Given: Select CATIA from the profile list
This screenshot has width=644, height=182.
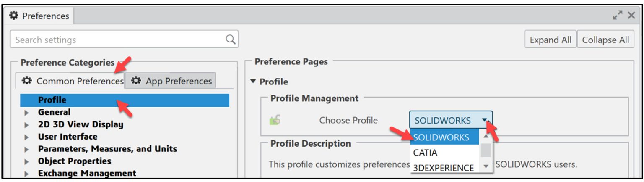Looking at the screenshot, I should 425,153.
